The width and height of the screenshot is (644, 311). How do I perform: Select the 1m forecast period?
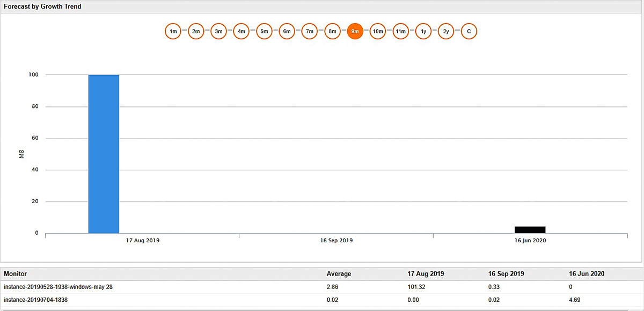(173, 31)
